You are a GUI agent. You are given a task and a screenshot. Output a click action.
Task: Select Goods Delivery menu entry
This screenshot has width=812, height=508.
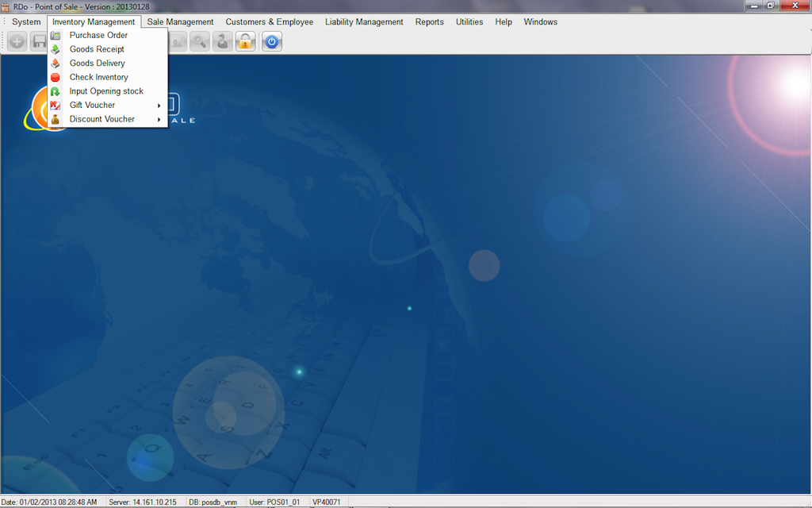click(x=97, y=63)
